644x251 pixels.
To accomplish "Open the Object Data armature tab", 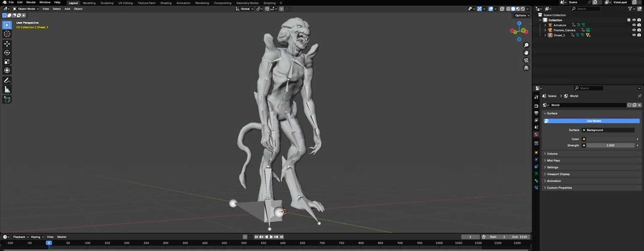I will (x=536, y=174).
